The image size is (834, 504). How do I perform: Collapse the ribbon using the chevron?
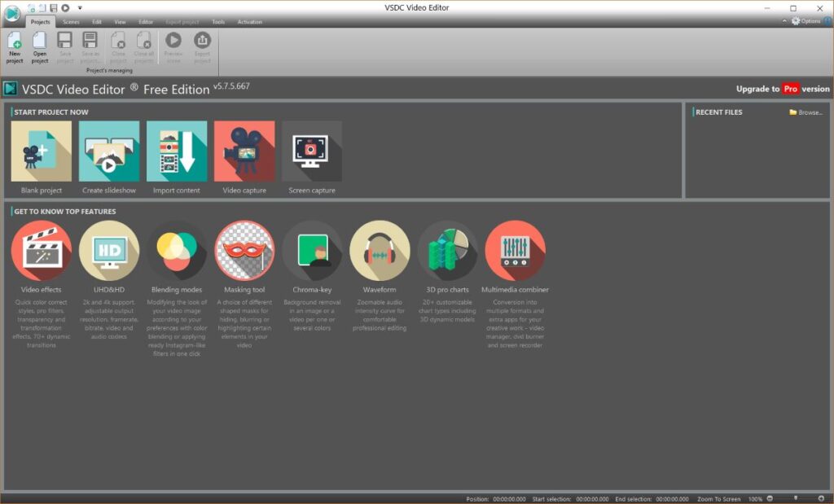pos(785,21)
